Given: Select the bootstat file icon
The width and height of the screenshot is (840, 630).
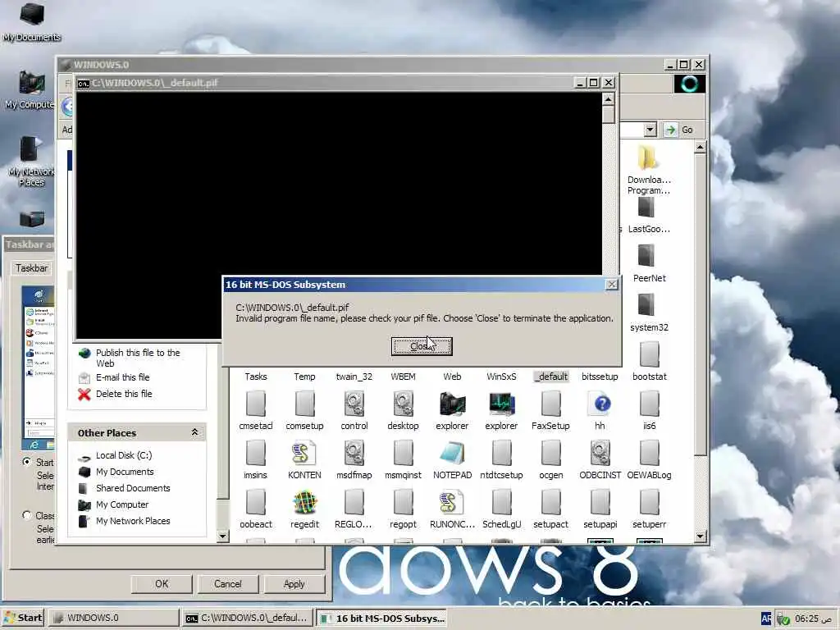Looking at the screenshot, I should point(650,354).
